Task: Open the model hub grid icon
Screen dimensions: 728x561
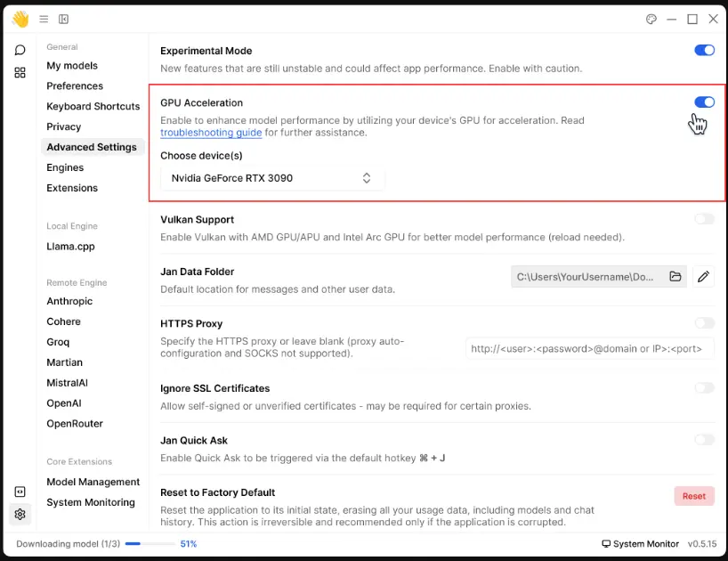Action: pos(20,73)
